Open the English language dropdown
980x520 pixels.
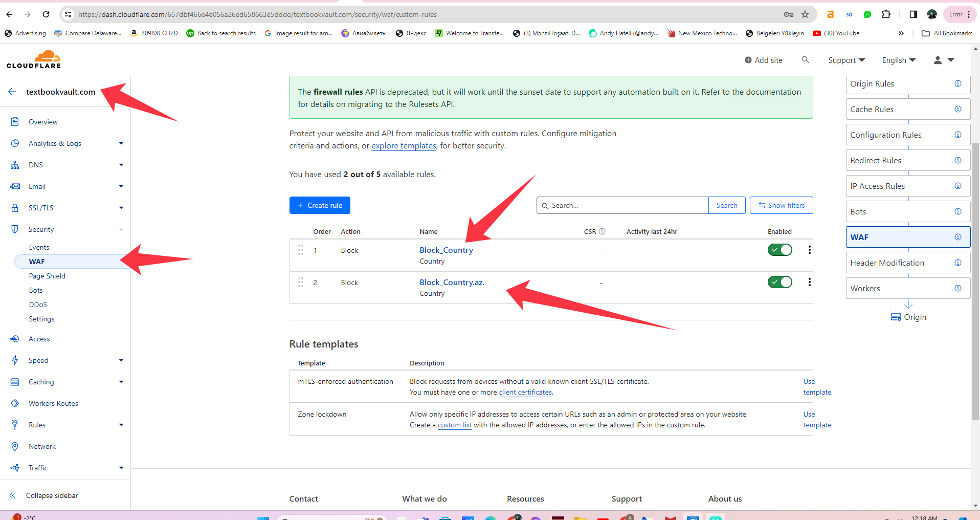898,60
